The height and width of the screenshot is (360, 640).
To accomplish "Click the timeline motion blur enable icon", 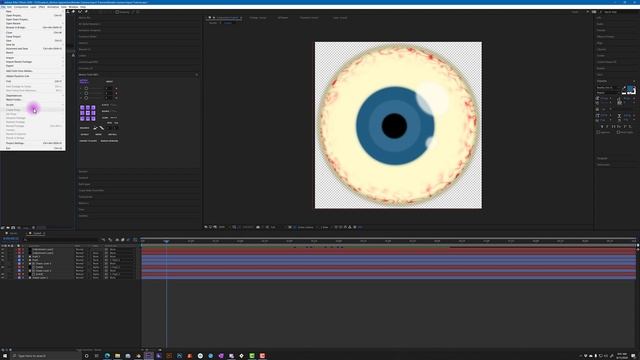I will point(129,240).
